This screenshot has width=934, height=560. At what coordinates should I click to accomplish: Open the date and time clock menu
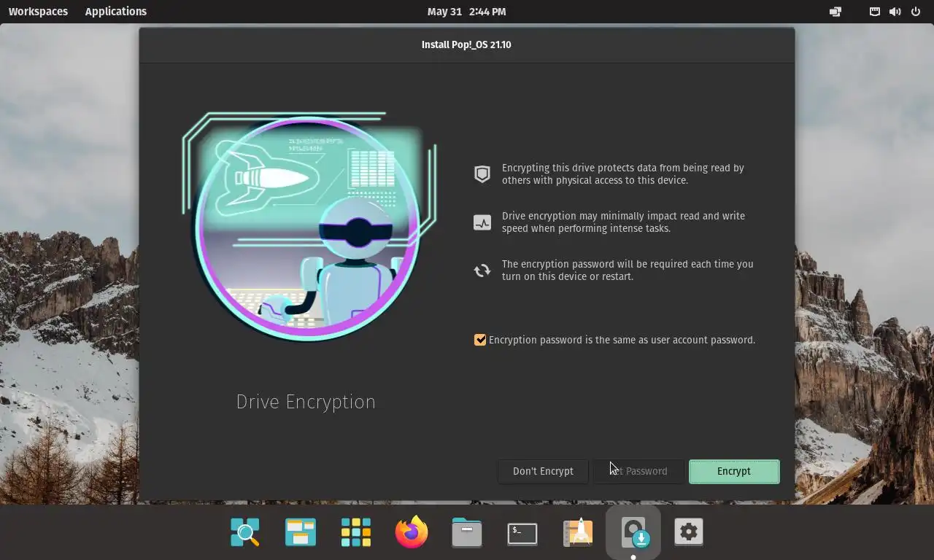(x=466, y=12)
